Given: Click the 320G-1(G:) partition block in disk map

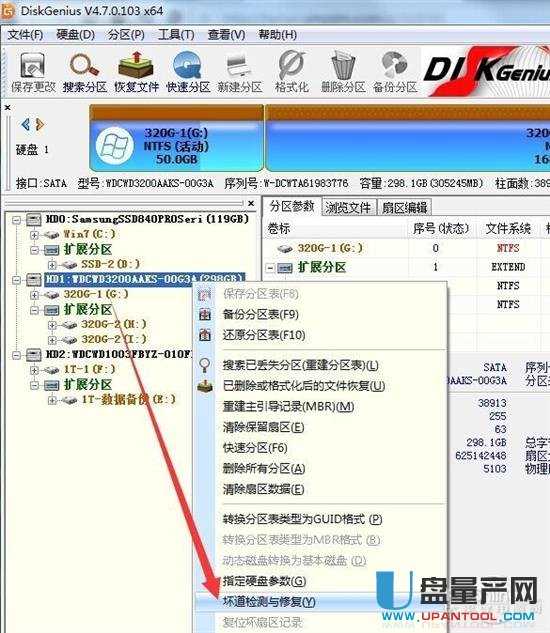Looking at the screenshot, I should point(176,138).
